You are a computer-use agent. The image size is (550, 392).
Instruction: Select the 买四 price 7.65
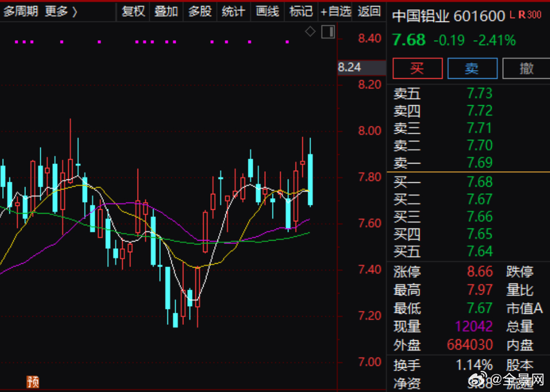pyautogui.click(x=480, y=234)
